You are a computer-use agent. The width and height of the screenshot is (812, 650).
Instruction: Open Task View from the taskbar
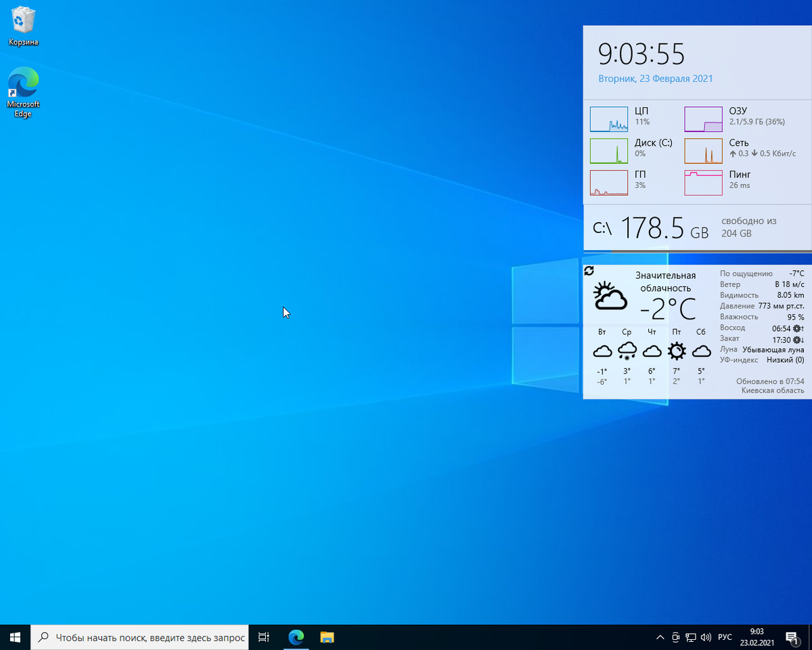(x=264, y=637)
